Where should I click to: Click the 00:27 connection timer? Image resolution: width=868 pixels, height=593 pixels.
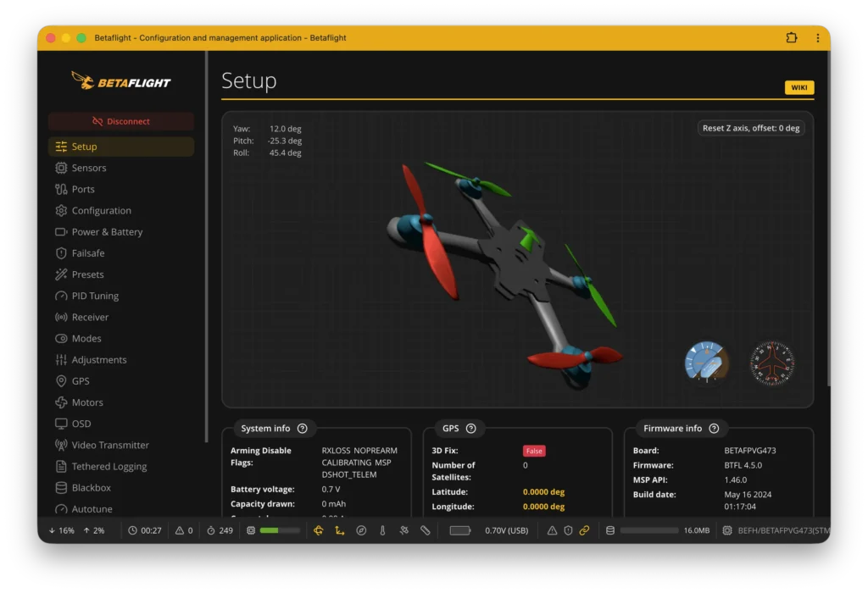coord(145,530)
